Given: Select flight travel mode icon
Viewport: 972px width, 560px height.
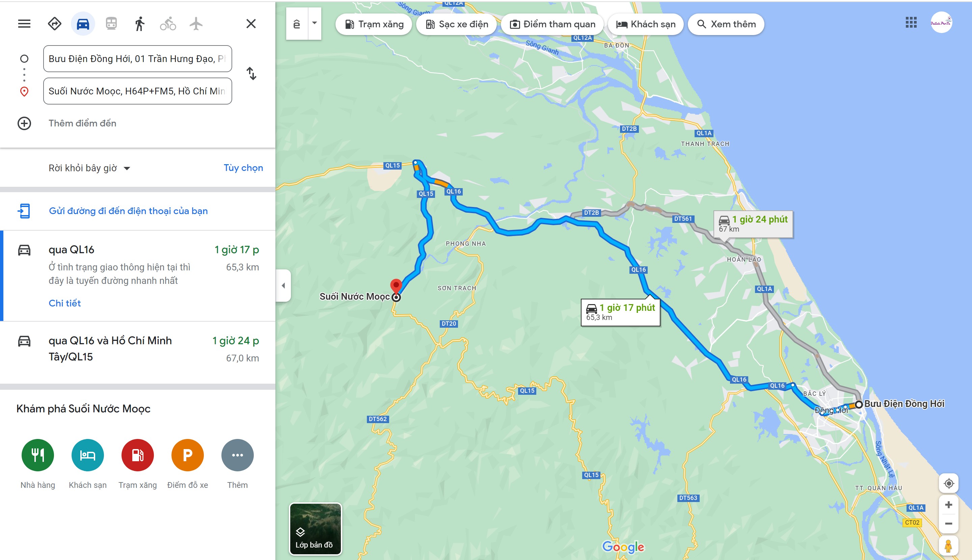Looking at the screenshot, I should [196, 24].
